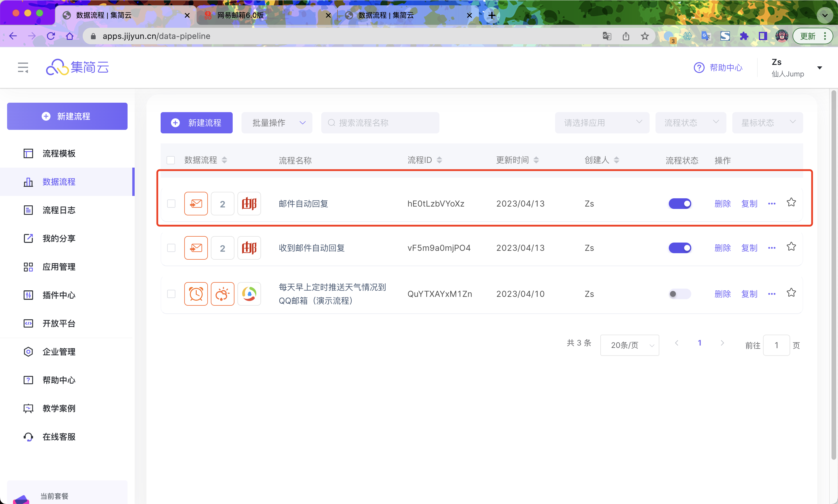The height and width of the screenshot is (504, 838).
Task: Delete the 收到邮件自动回复 flow via 删除
Action: [x=723, y=248]
